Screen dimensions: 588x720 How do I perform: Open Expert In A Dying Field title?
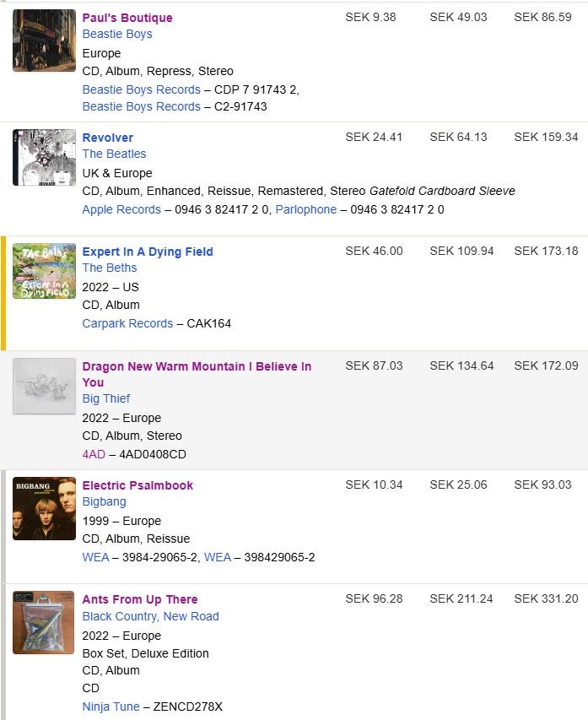(148, 252)
